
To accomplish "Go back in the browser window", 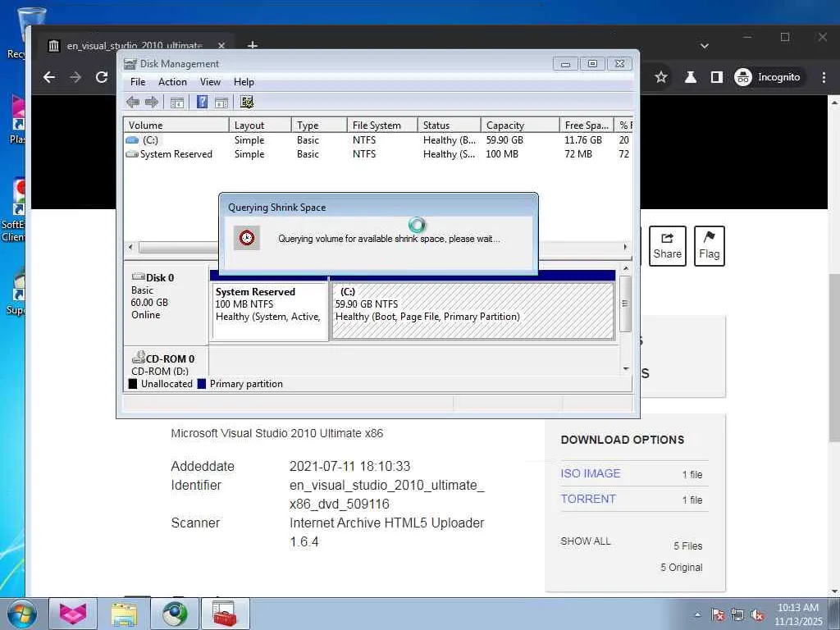I will [48, 77].
